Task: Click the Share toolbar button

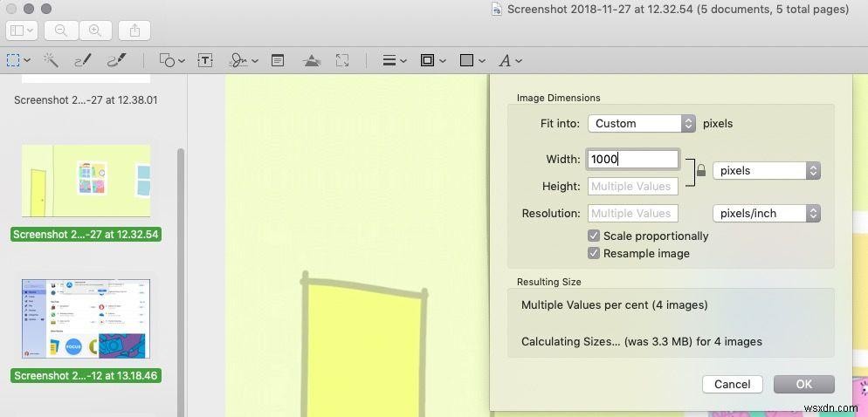Action: tap(134, 31)
